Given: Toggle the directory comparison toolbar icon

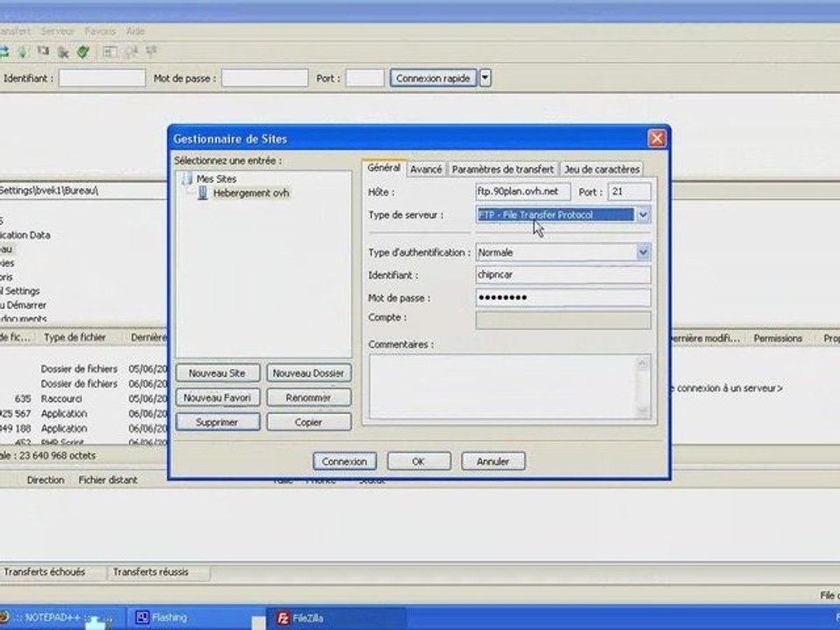Looking at the screenshot, I should (x=130, y=52).
